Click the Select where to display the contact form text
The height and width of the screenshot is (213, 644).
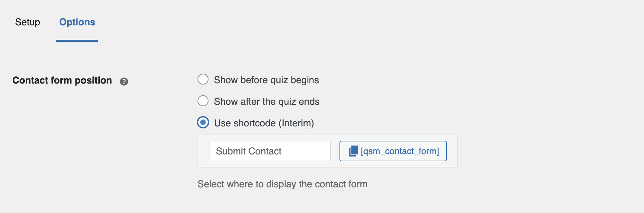(x=282, y=184)
